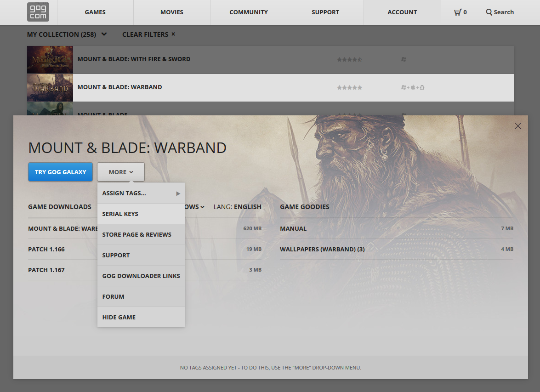The height and width of the screenshot is (392, 540).
Task: Click the 620 MB file size
Action: (x=252, y=229)
